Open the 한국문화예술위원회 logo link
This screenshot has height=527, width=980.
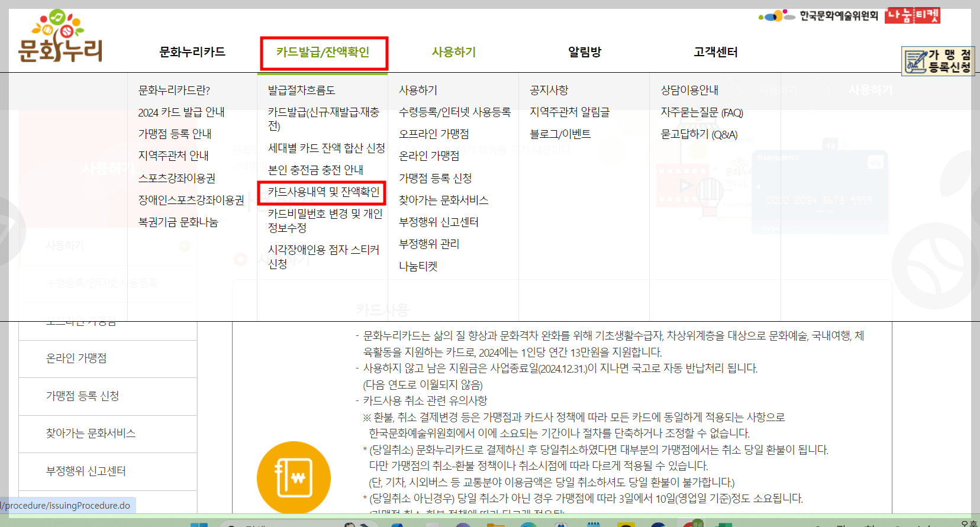[x=818, y=15]
